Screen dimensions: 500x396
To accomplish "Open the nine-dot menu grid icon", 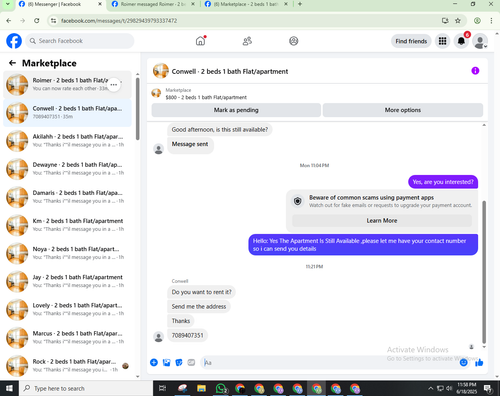I will (442, 41).
